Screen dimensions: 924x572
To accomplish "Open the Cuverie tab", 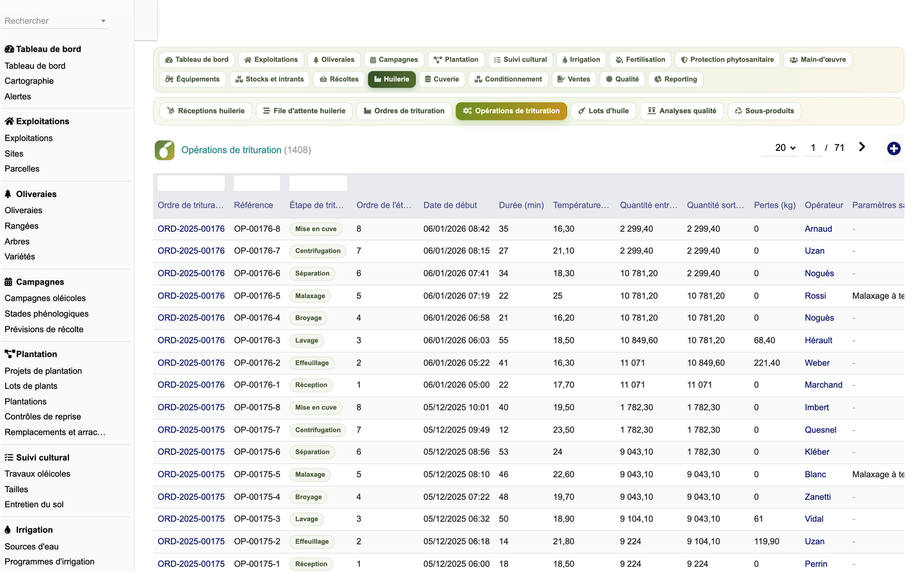I will tap(442, 79).
